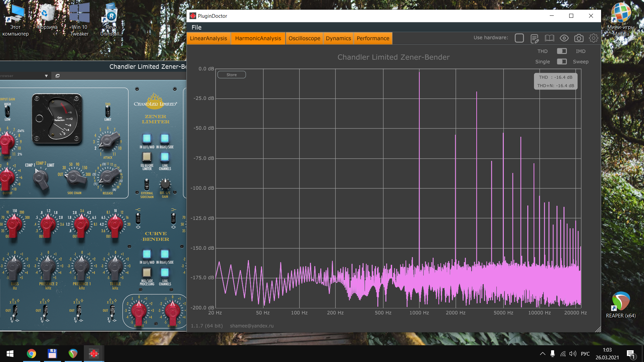Toggle Zener Limiter Link Channels button
Viewport: 644px width, 362px height.
coord(164,157)
